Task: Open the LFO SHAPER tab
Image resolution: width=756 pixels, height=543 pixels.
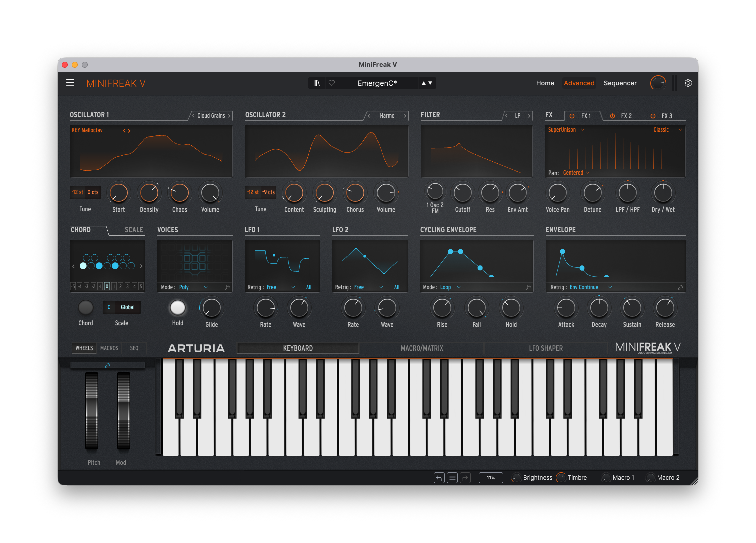Action: 546,348
